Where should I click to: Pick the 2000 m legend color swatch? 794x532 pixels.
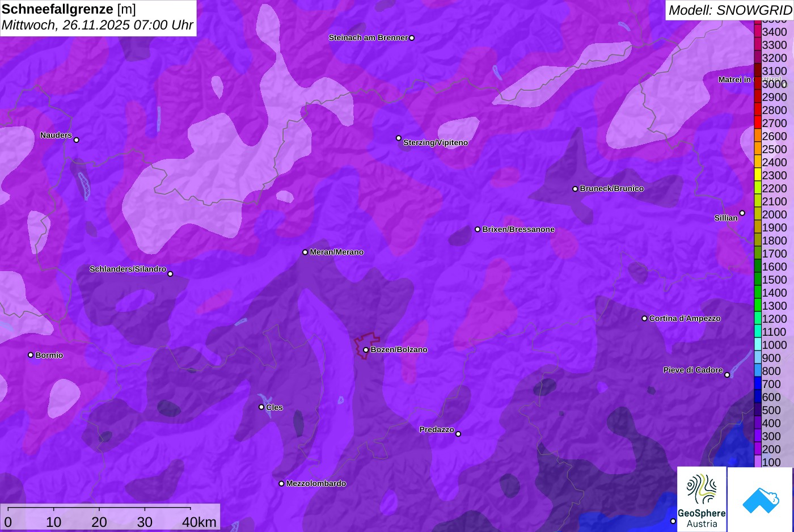758,214
